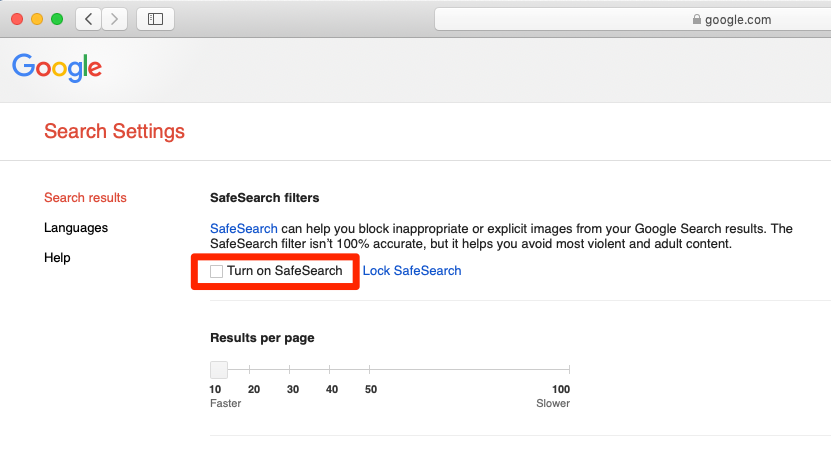The height and width of the screenshot is (467, 831).
Task: Click the Lock SafeSearch link
Action: [412, 271]
